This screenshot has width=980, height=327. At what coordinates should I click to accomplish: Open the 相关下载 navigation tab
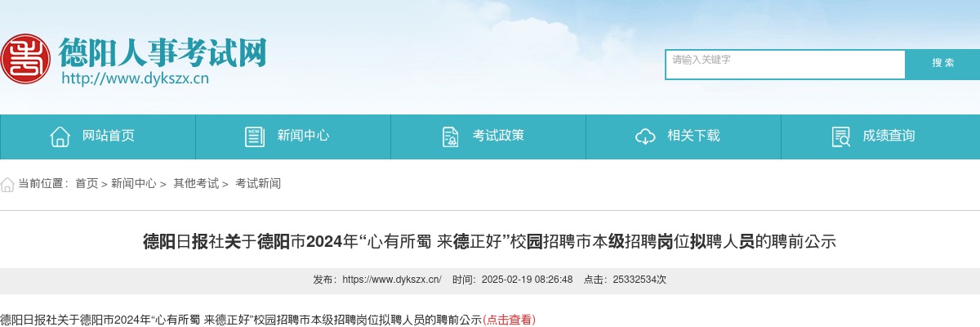[x=684, y=137]
